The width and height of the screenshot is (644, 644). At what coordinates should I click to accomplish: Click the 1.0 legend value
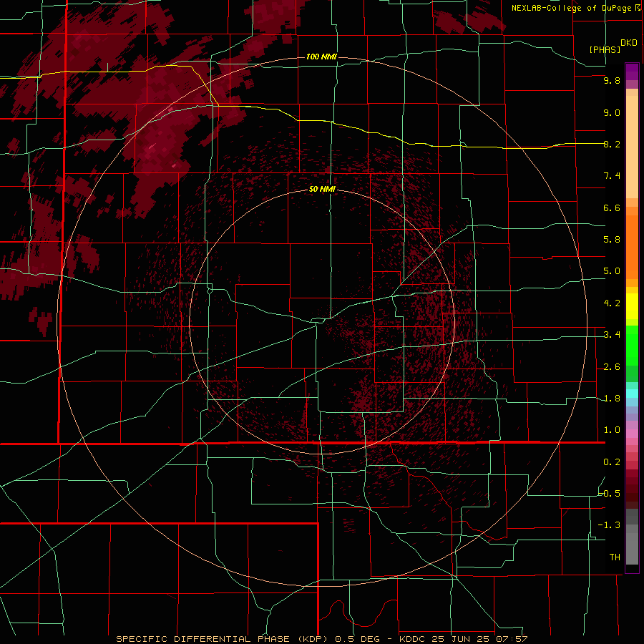[612, 430]
